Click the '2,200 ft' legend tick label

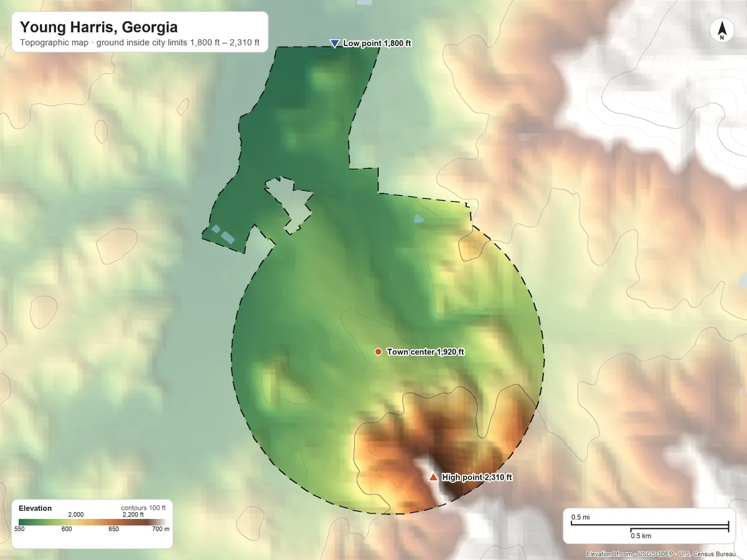[x=133, y=515]
